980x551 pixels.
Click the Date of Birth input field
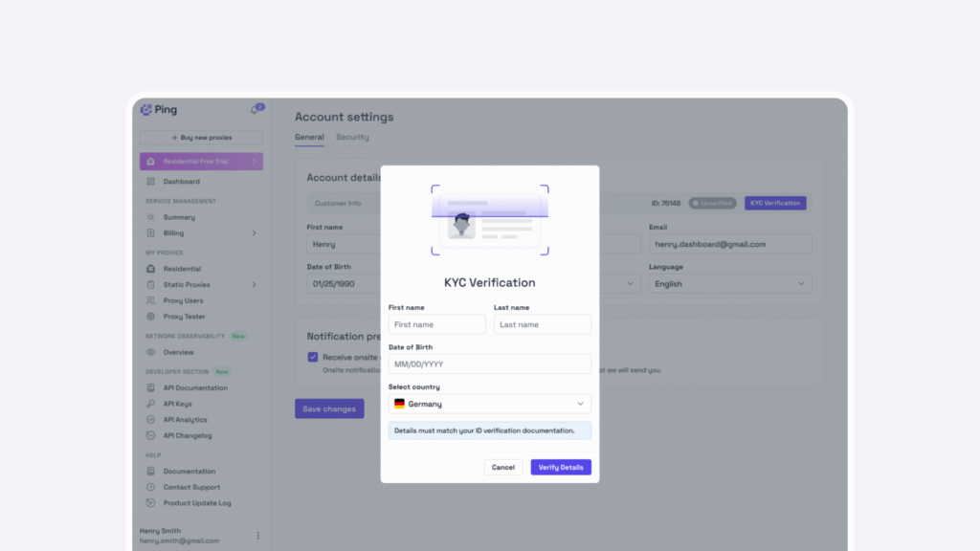point(489,364)
